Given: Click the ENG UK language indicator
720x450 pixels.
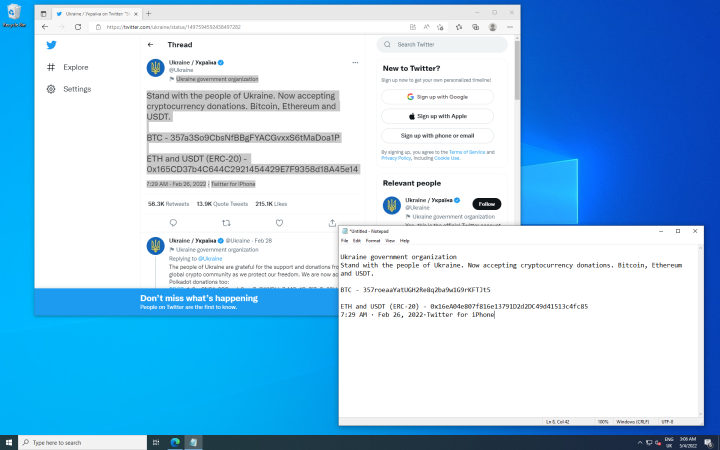Looking at the screenshot, I should 669,443.
